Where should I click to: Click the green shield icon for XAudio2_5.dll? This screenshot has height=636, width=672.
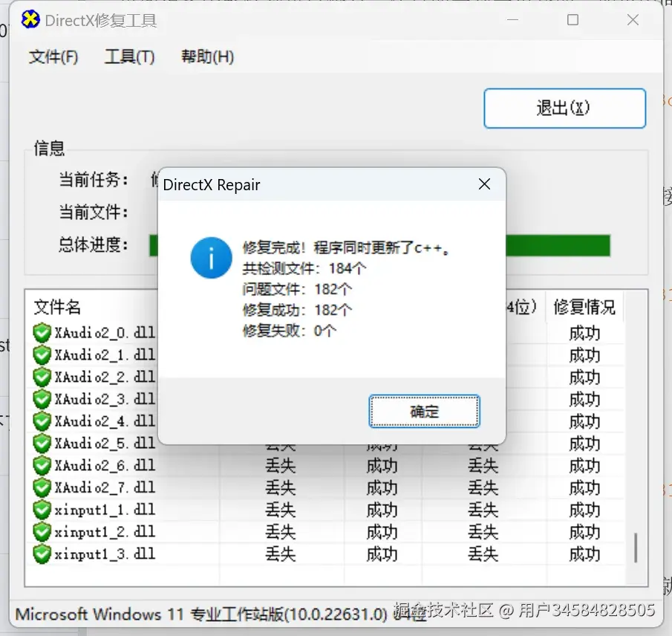(x=42, y=444)
